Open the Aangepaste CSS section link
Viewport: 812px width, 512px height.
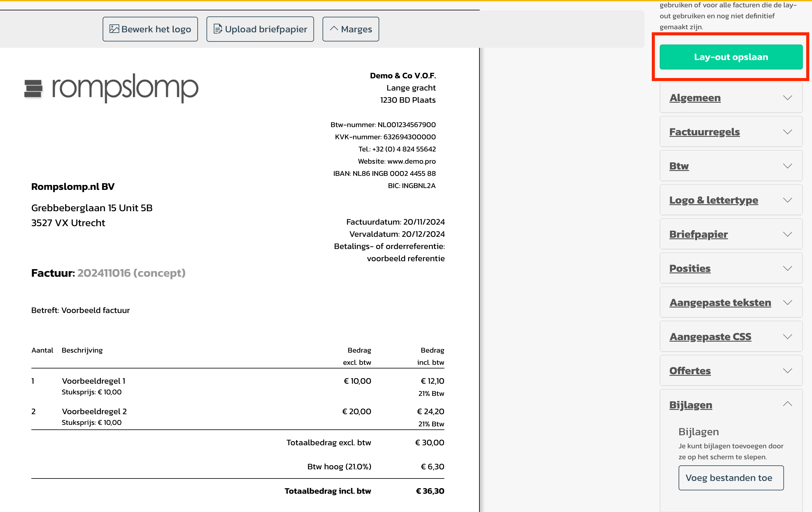coord(710,336)
